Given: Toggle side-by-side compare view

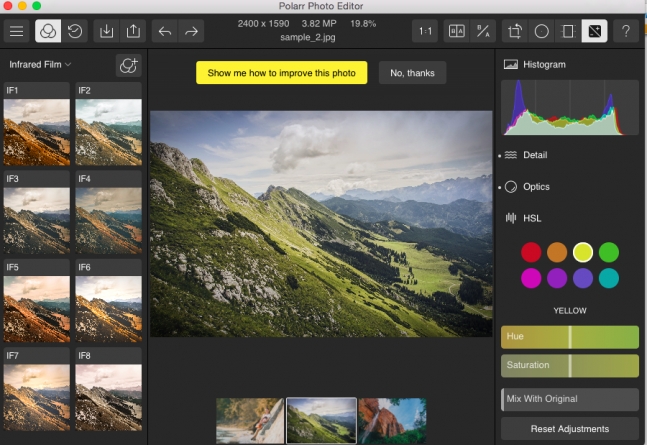Looking at the screenshot, I should point(456,31).
